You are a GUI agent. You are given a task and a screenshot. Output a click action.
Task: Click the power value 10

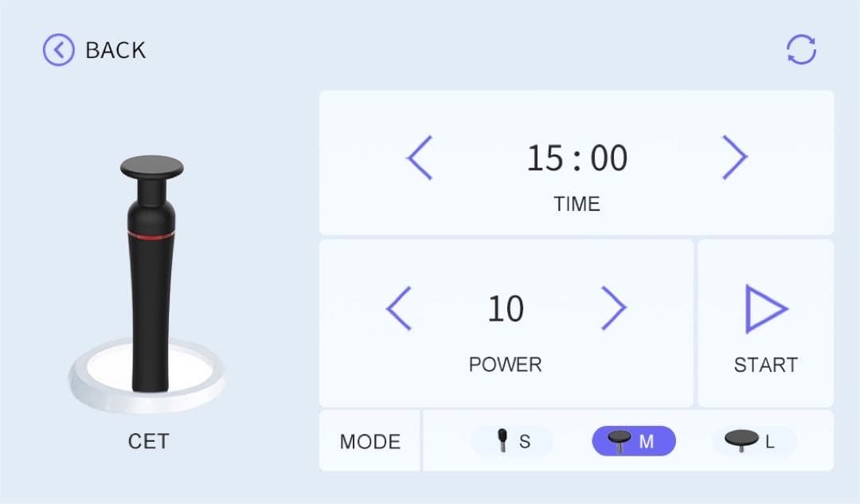[506, 309]
